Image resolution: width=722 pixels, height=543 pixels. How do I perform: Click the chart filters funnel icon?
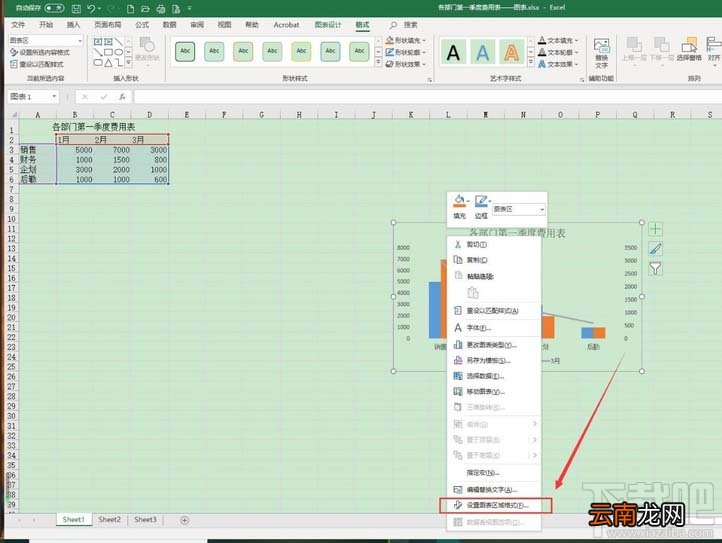(655, 268)
